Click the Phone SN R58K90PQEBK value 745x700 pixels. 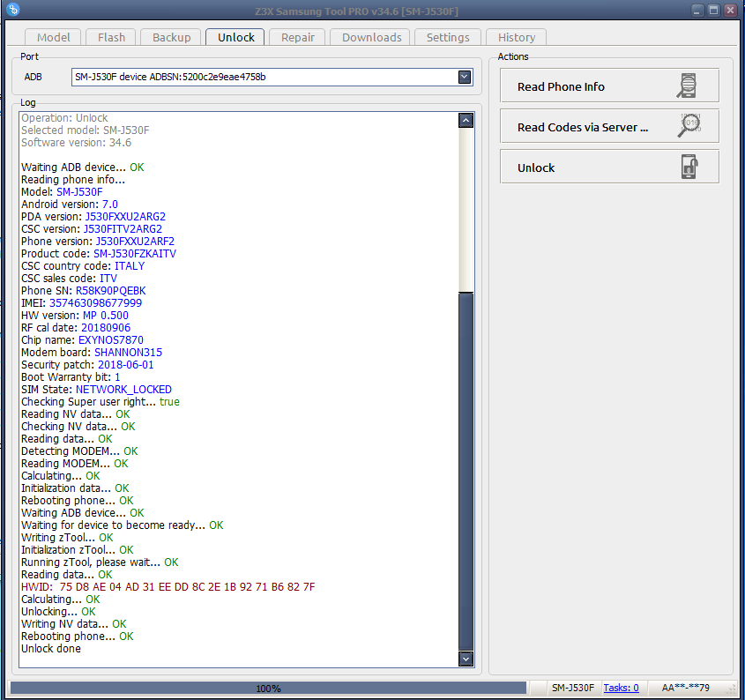[x=111, y=290]
